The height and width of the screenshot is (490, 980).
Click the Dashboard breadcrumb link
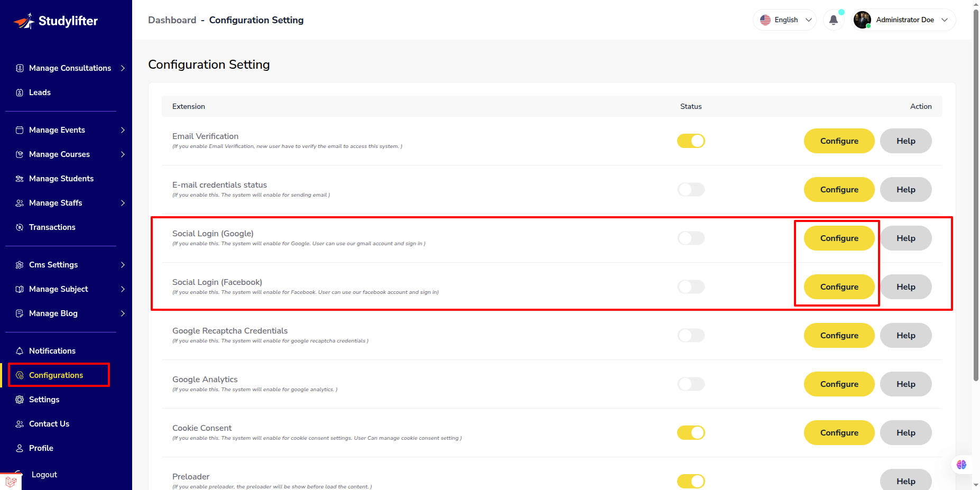172,20
